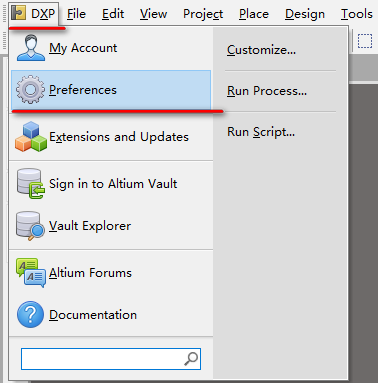This screenshot has height=383, width=378.
Task: Select the dashed rectangle selection tool icon
Action: click(x=365, y=41)
